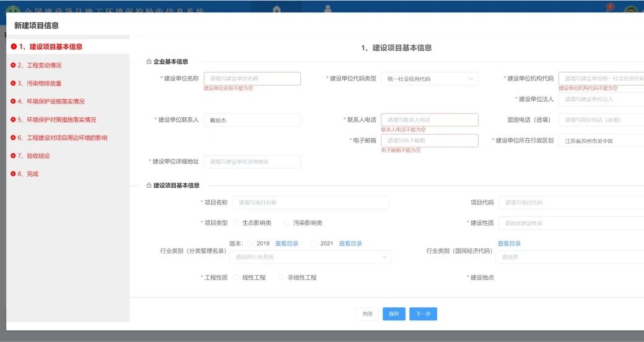This screenshot has height=342, width=644.
Task: Click red error icon next to 污染物排放量
Action: click(14, 83)
